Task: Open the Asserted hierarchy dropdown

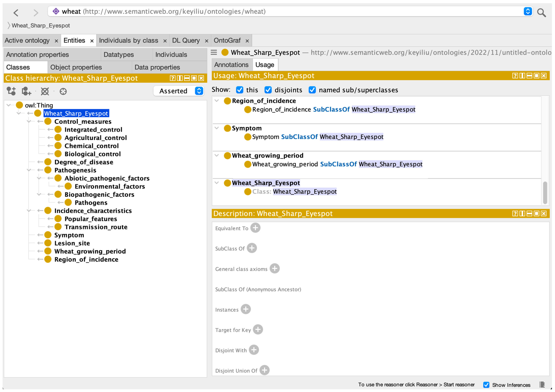Action: coord(179,91)
